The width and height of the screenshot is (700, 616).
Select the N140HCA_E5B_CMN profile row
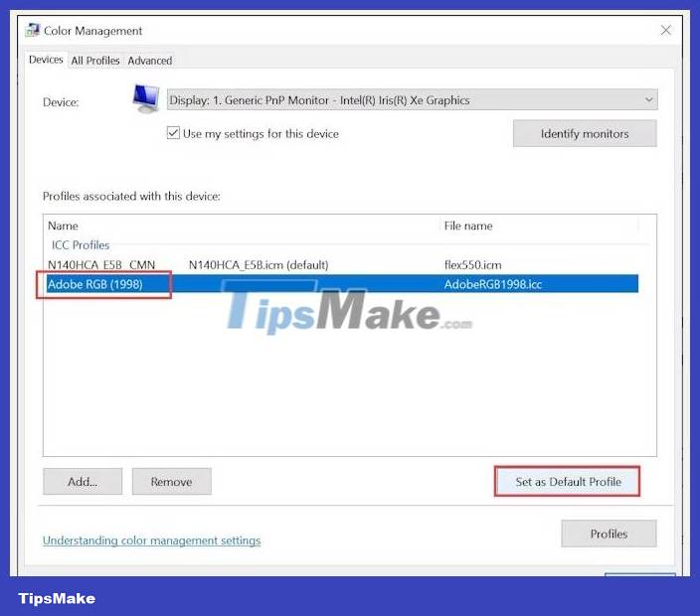point(342,265)
